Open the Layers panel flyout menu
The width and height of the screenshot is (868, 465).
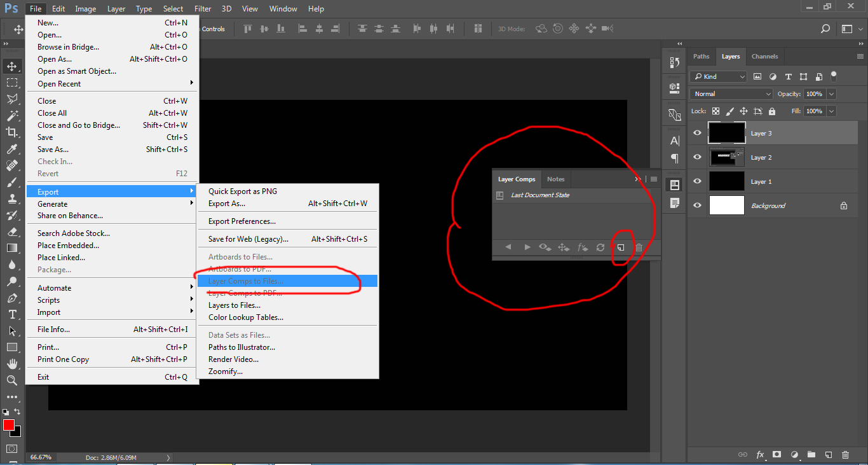[x=860, y=57]
